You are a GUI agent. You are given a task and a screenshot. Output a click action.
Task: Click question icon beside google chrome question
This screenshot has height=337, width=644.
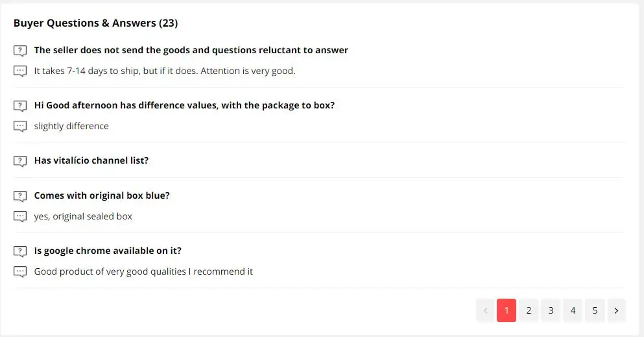(20, 251)
